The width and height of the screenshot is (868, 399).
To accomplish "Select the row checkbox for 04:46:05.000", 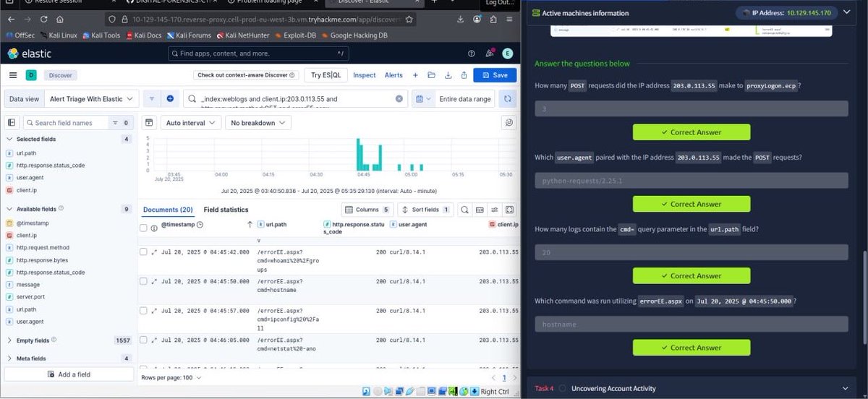I will click(143, 340).
